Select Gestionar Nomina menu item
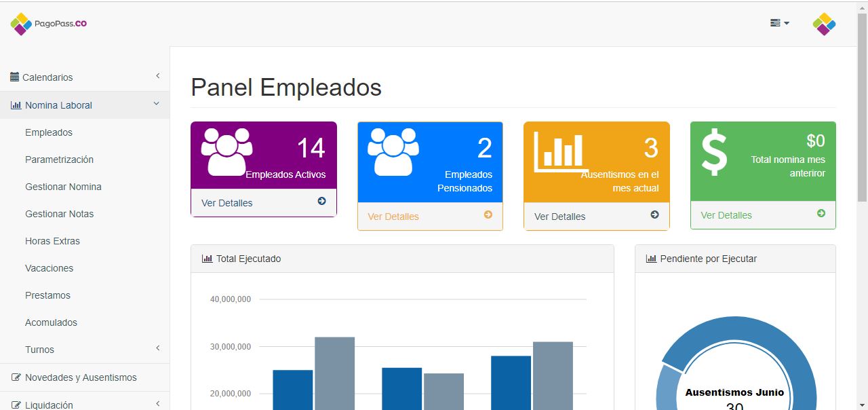The width and height of the screenshot is (868, 410). click(x=63, y=187)
